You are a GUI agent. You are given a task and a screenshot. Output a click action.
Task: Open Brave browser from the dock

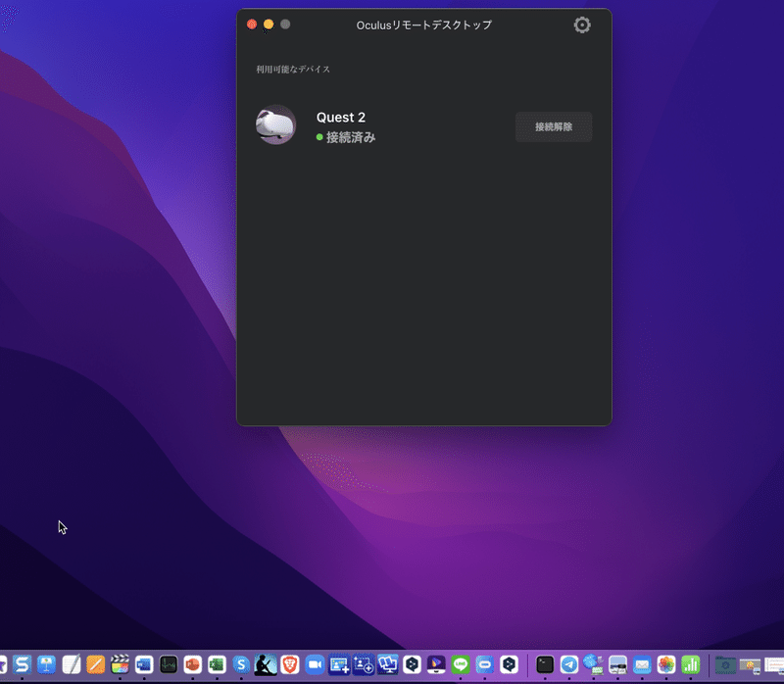[x=290, y=665]
